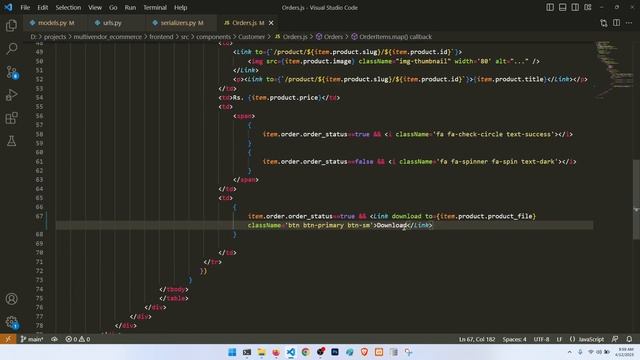Click the vertical editor scrollbar thumb

[x=636, y=199]
